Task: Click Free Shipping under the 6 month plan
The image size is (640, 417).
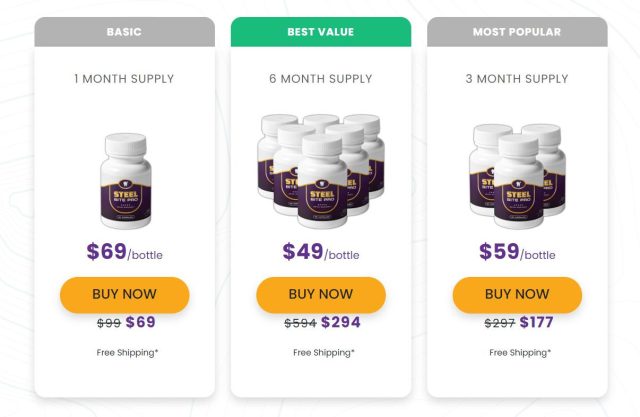Action: (x=324, y=353)
